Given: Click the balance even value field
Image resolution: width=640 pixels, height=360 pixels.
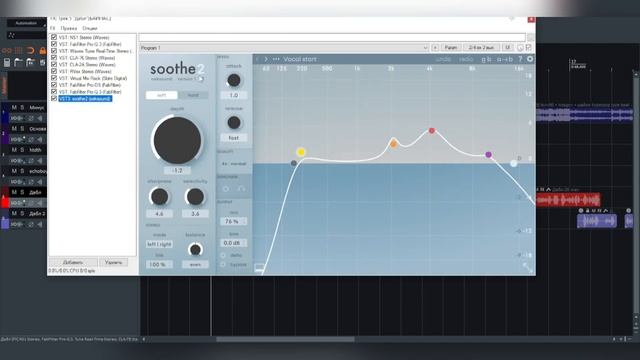Looking at the screenshot, I should pos(195,264).
